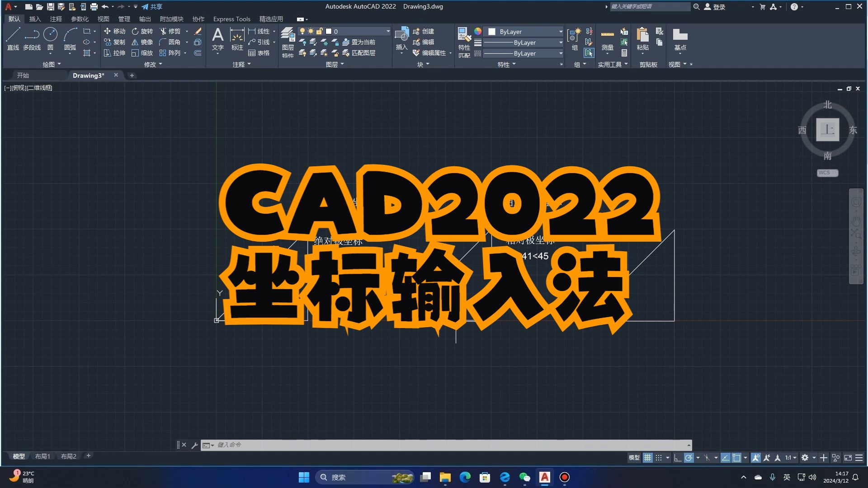Image resolution: width=868 pixels, height=488 pixels.
Task: Click layer 0 color swatch
Action: point(329,31)
